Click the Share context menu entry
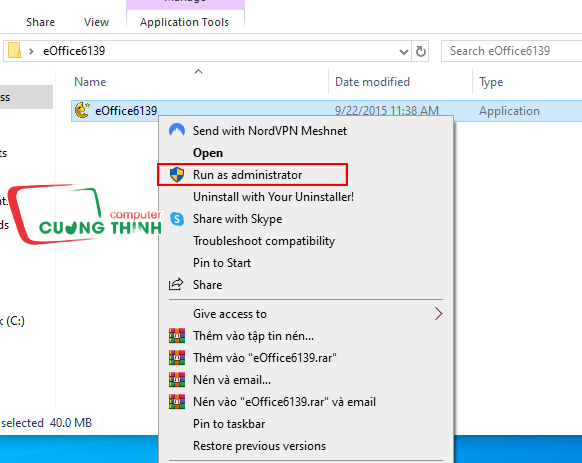This screenshot has height=463, width=582. click(207, 285)
